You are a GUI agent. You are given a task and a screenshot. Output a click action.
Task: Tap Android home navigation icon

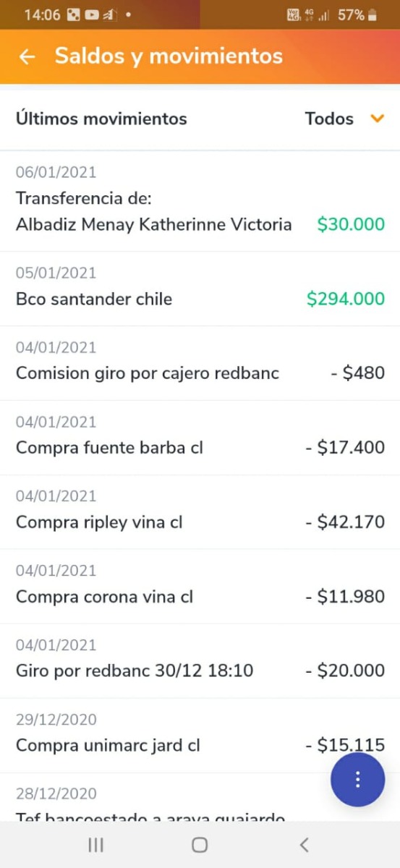[200, 844]
